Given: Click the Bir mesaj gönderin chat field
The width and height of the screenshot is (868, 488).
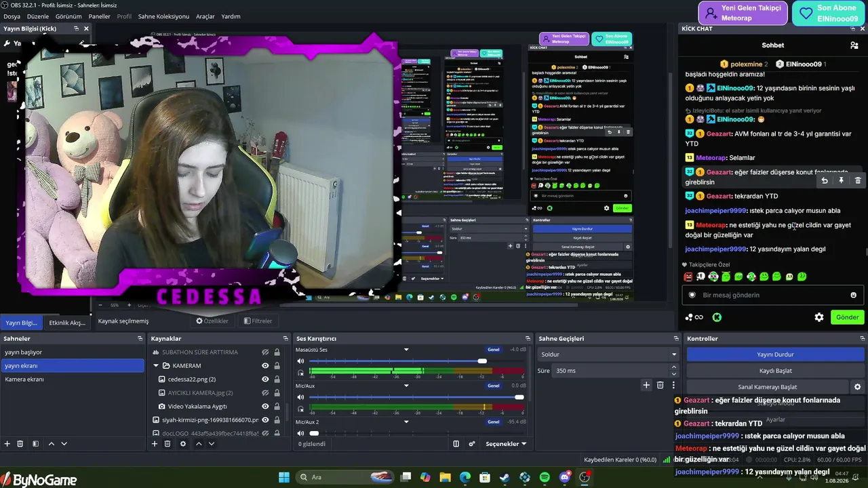Looking at the screenshot, I should (773, 295).
